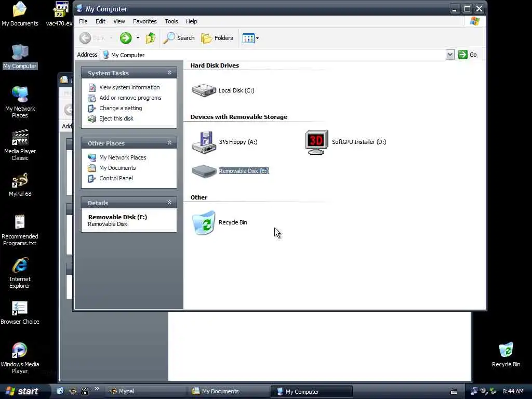
Task: Collapse the Other Places panel
Action: (x=170, y=143)
